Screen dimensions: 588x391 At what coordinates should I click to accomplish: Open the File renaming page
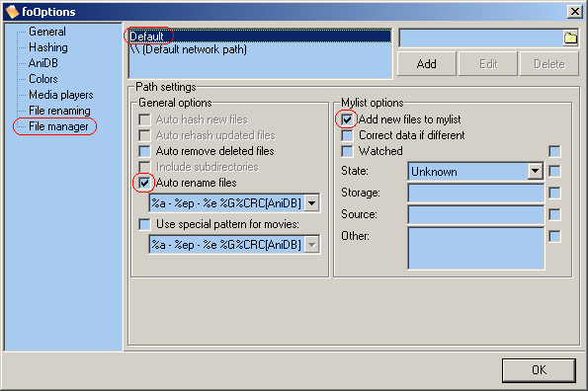pos(59,111)
